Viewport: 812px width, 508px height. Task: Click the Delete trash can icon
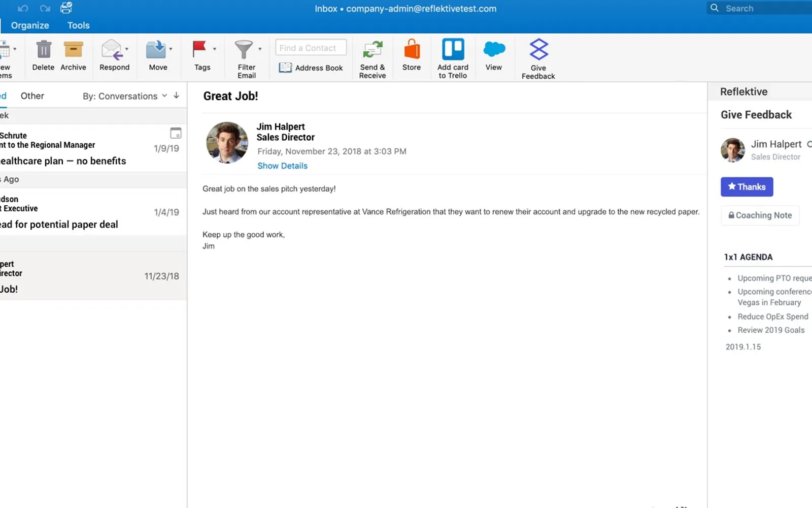pos(44,50)
